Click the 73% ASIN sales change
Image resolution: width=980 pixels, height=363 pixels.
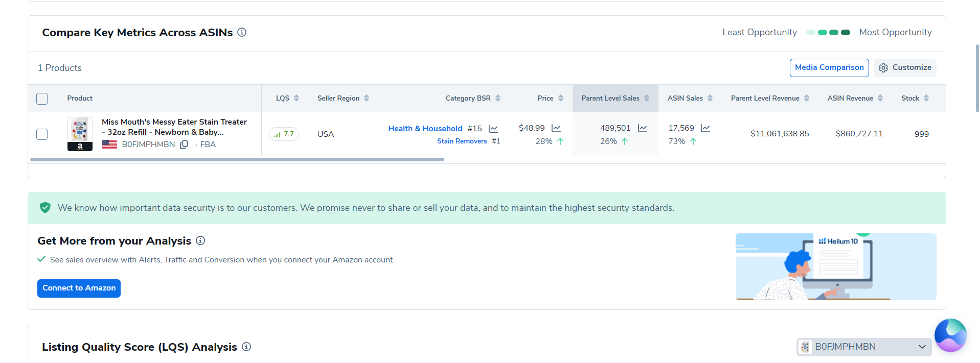coord(677,141)
